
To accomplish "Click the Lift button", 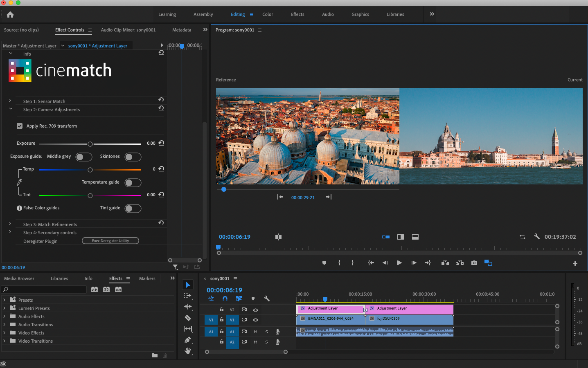I will [x=446, y=263].
